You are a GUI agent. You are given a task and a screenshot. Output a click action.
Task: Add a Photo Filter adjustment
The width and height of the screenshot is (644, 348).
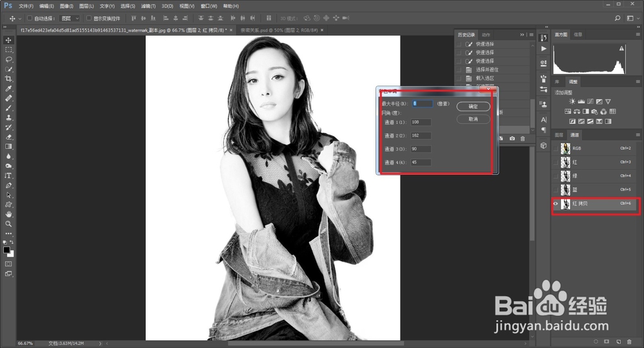pos(594,111)
